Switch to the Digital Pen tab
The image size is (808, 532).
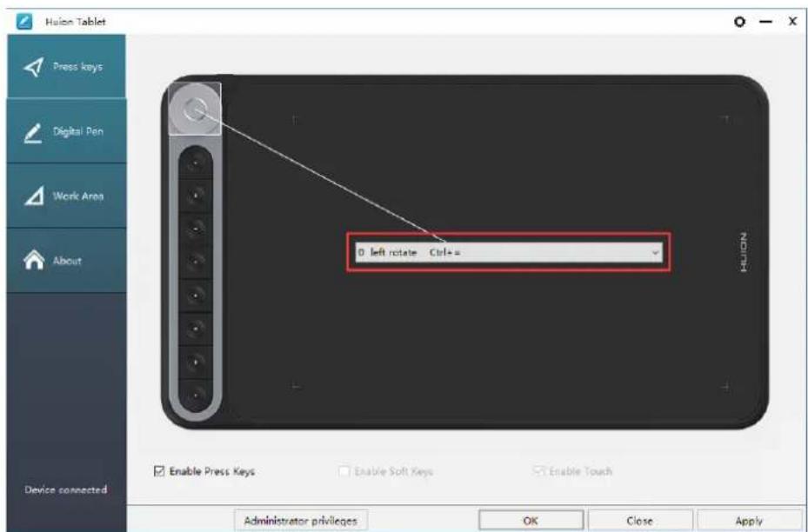click(66, 131)
